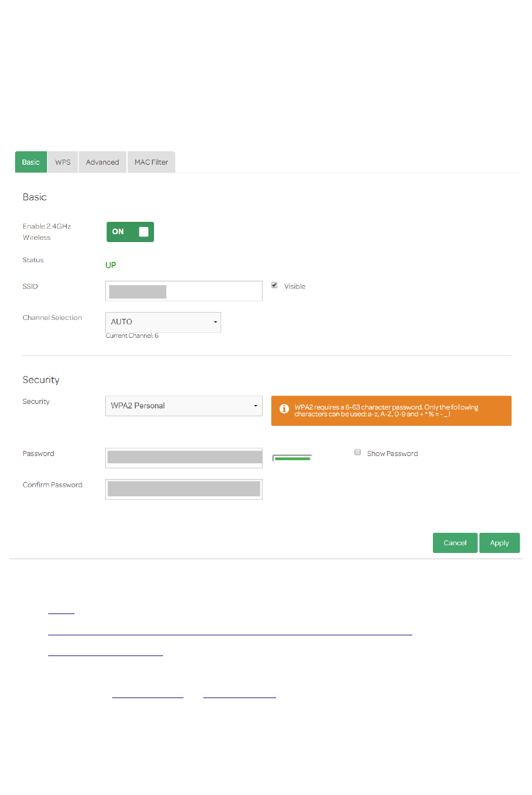532x795 pixels.
Task: Click the info icon in orange WPA2 notice
Action: click(284, 409)
